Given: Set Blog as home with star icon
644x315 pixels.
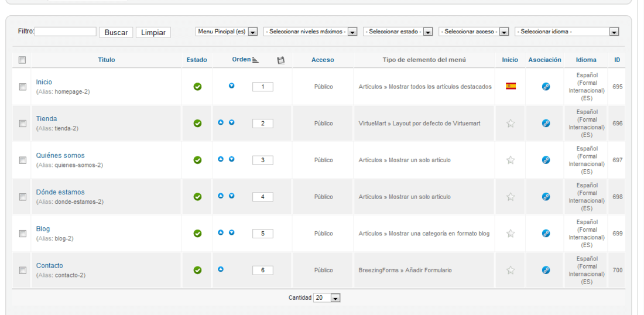Looking at the screenshot, I should [x=511, y=233].
